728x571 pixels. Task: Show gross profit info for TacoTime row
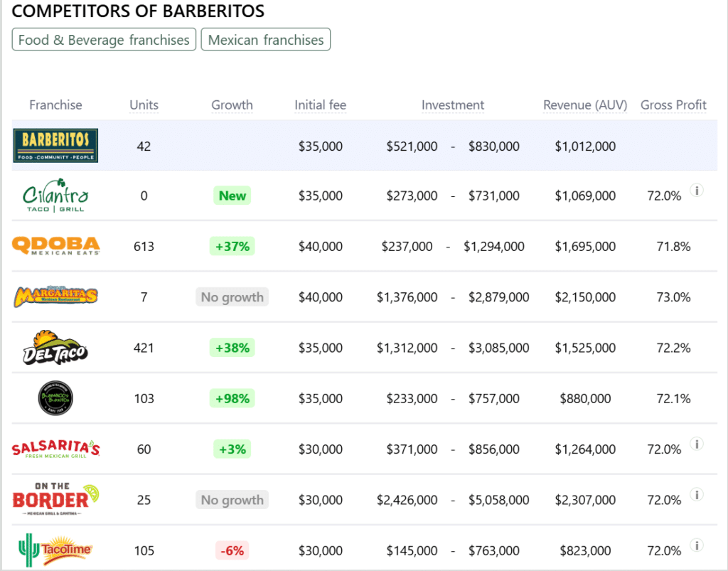click(697, 545)
